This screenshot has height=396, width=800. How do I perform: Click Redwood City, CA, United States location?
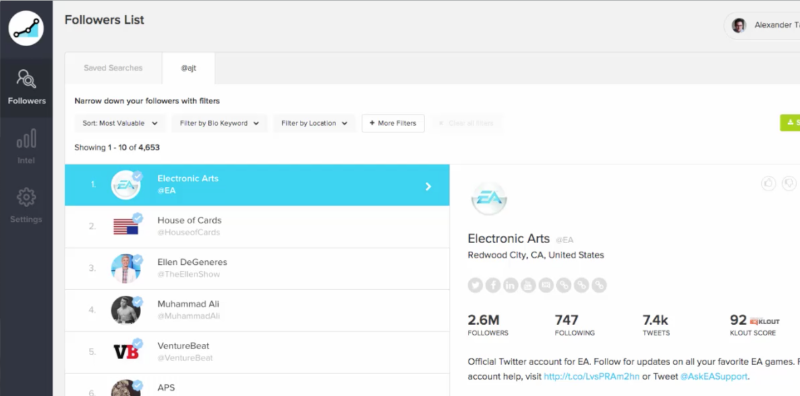(x=536, y=255)
